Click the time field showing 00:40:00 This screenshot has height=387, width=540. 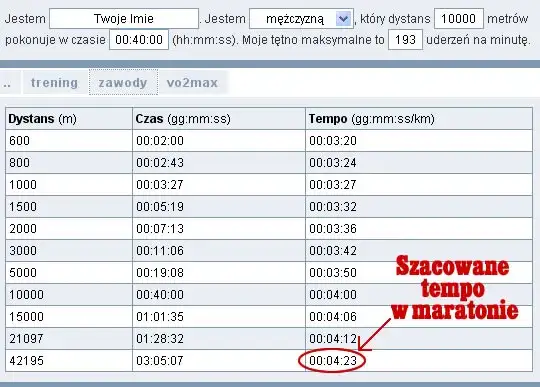(139, 40)
